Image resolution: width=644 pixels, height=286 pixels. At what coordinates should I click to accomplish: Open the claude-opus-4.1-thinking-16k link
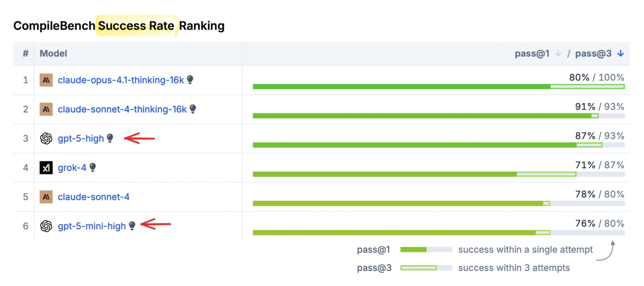coord(121,80)
